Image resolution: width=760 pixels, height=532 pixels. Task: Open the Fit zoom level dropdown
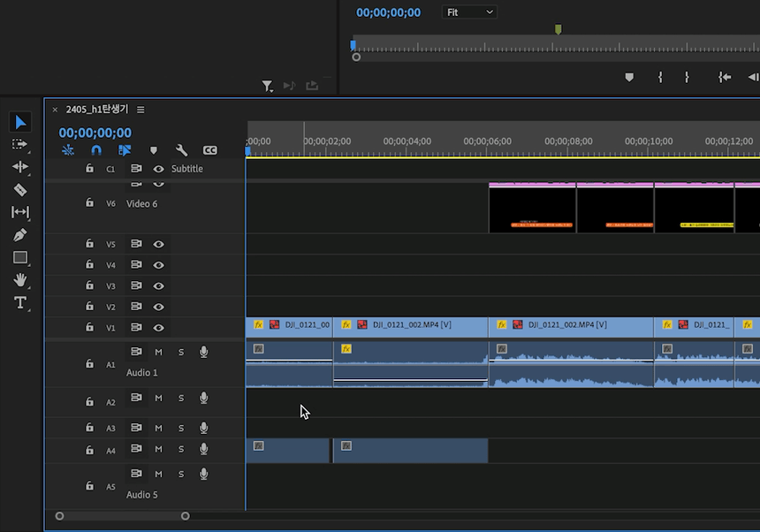470,12
